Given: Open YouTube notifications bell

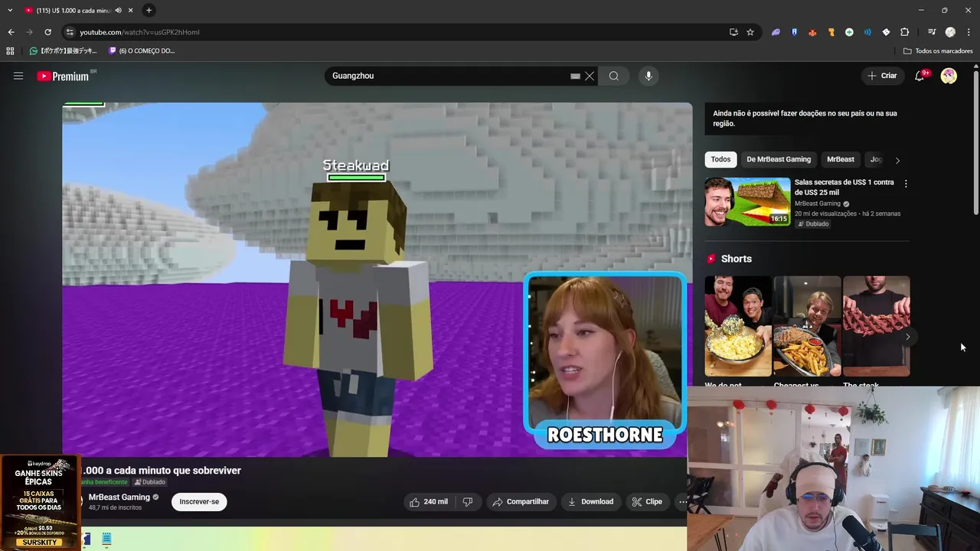Looking at the screenshot, I should click(x=920, y=76).
